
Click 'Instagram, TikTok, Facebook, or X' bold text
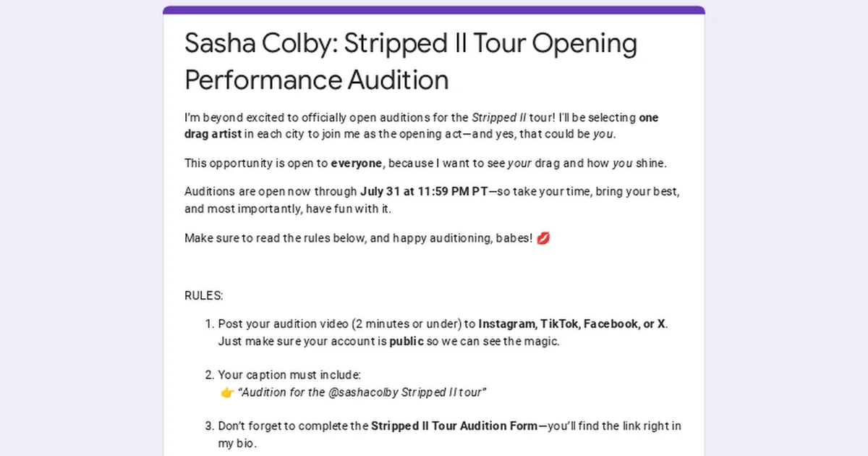(x=572, y=324)
